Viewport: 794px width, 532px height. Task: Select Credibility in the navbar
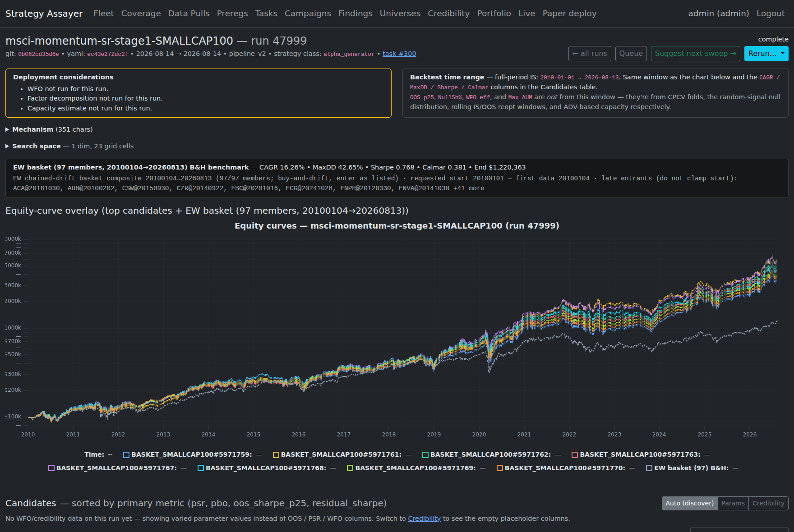pos(448,14)
